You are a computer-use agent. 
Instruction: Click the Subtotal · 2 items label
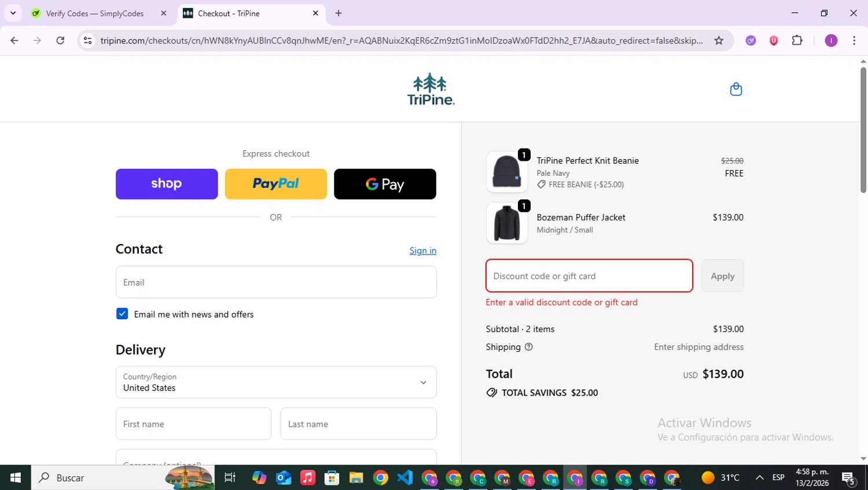coord(520,329)
